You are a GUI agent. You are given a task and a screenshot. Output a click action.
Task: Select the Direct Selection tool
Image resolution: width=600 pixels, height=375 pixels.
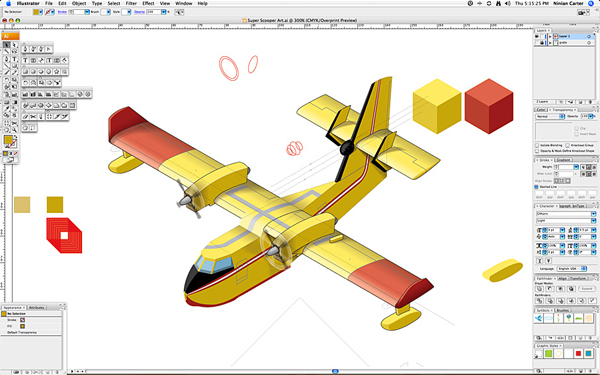14,45
